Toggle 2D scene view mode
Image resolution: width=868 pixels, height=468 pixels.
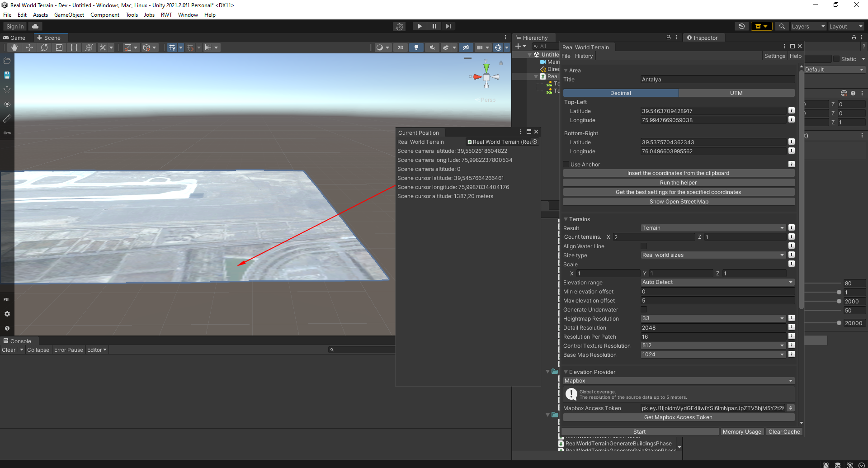[401, 47]
